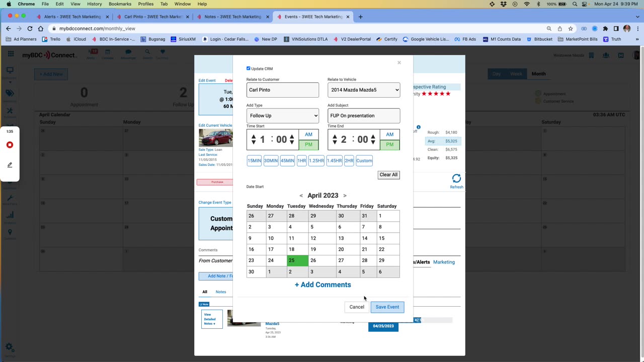This screenshot has width=644, height=362.
Task: Switch to the Week view tab
Action: click(516, 74)
